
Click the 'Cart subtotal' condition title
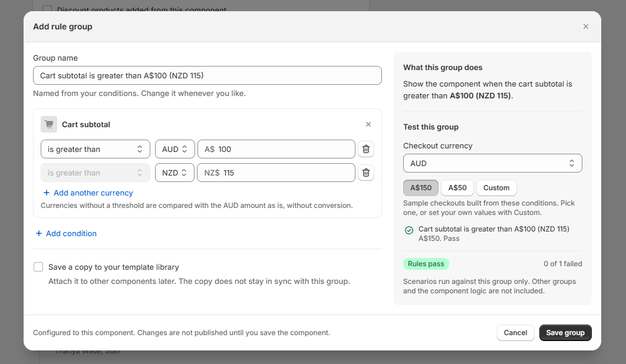coord(86,124)
